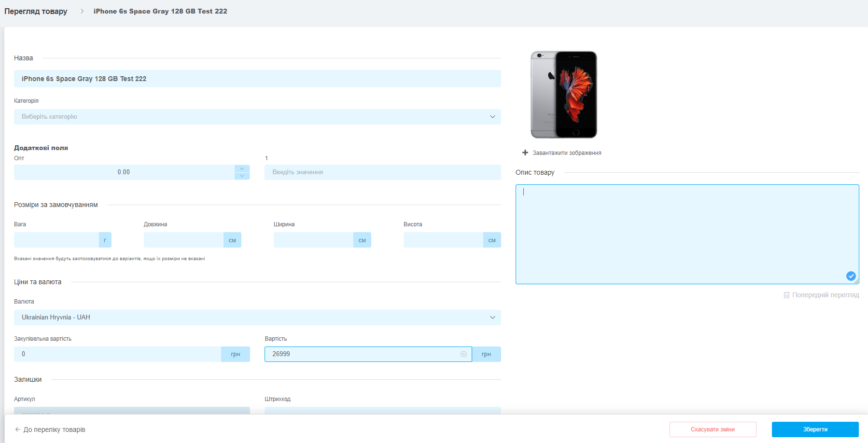Click the Додаткові поля section heading
The height and width of the screenshot is (443, 868).
click(41, 148)
